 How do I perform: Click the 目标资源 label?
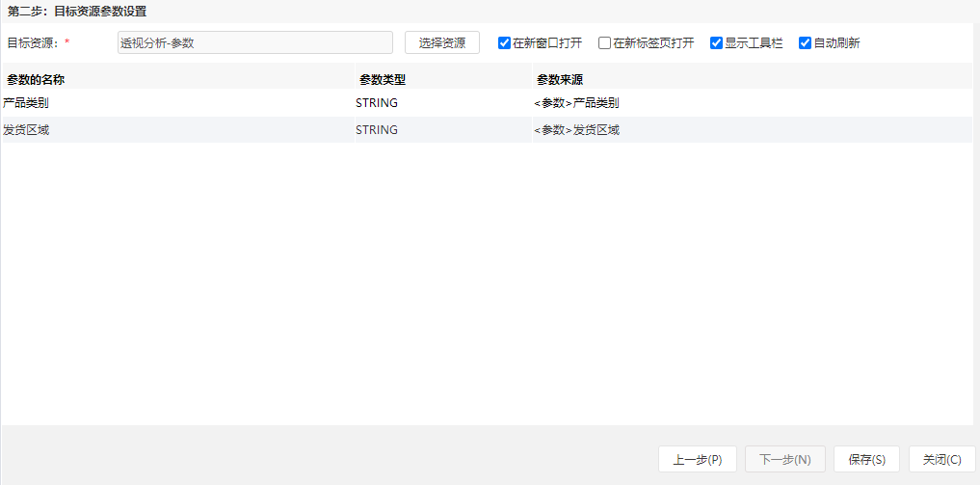coord(34,43)
